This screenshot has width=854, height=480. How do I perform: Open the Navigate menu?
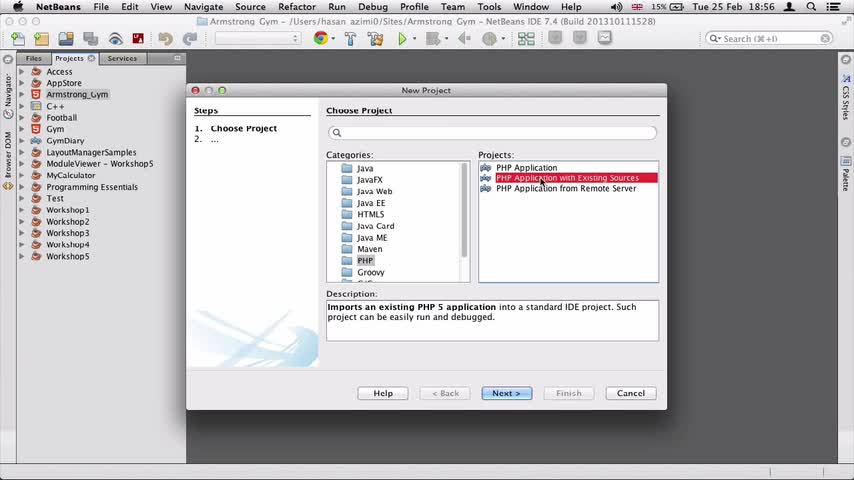[203, 7]
